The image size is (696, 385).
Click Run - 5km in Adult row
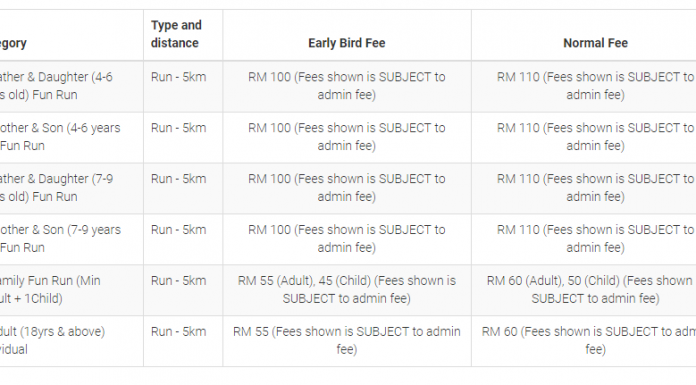[x=178, y=332]
